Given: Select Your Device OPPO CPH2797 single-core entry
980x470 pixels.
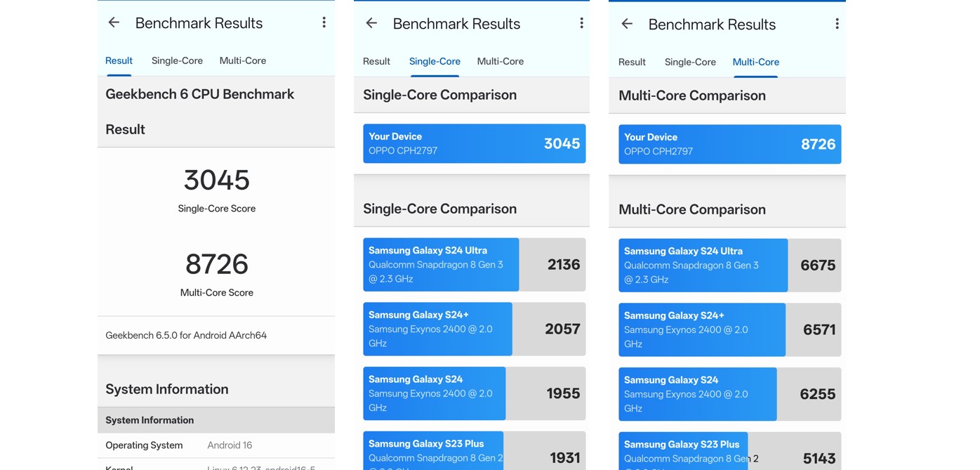Looking at the screenshot, I should [x=474, y=143].
